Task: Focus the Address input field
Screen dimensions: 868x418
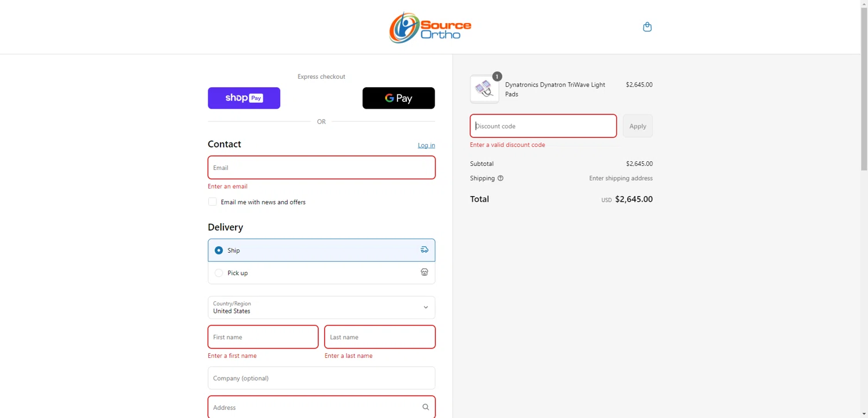Action: pos(322,407)
